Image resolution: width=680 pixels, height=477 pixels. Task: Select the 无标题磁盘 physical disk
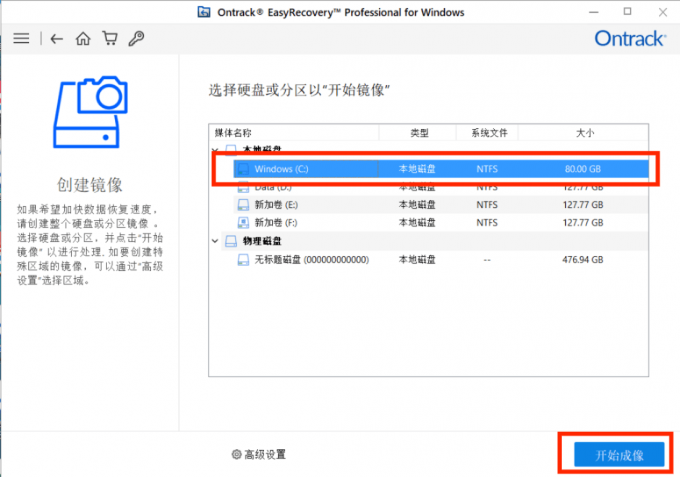coord(311,259)
